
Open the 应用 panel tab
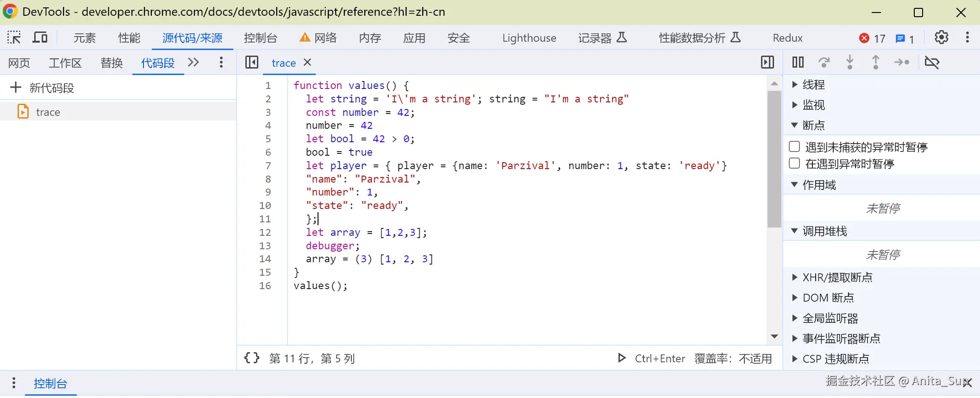414,38
